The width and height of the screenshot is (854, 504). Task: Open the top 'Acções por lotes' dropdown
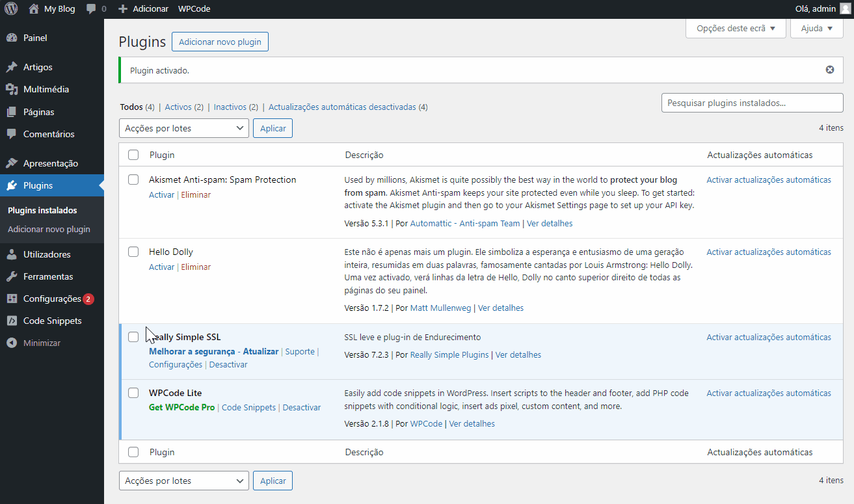click(x=184, y=128)
